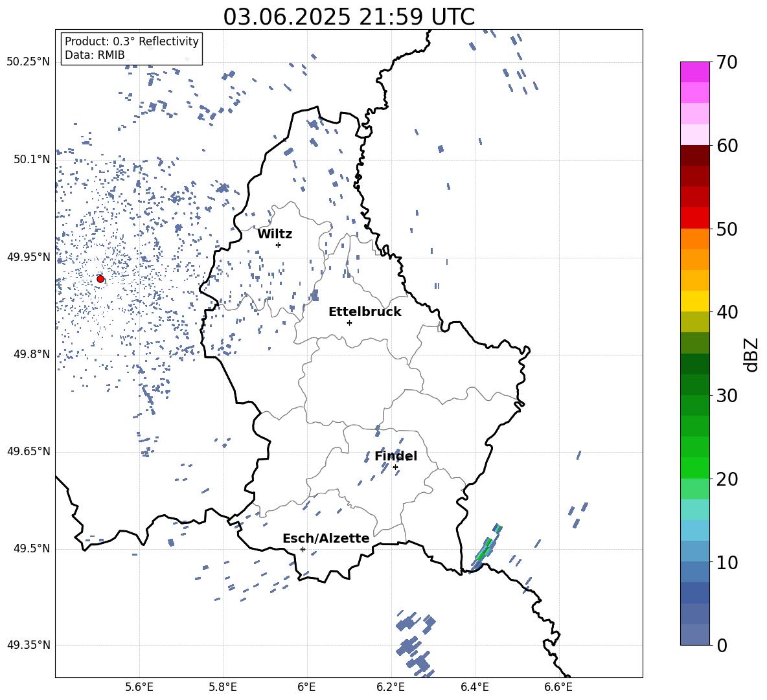The width and height of the screenshot is (767, 700).
Task: Click the 5.6°E longitude tick label
Action: [139, 688]
